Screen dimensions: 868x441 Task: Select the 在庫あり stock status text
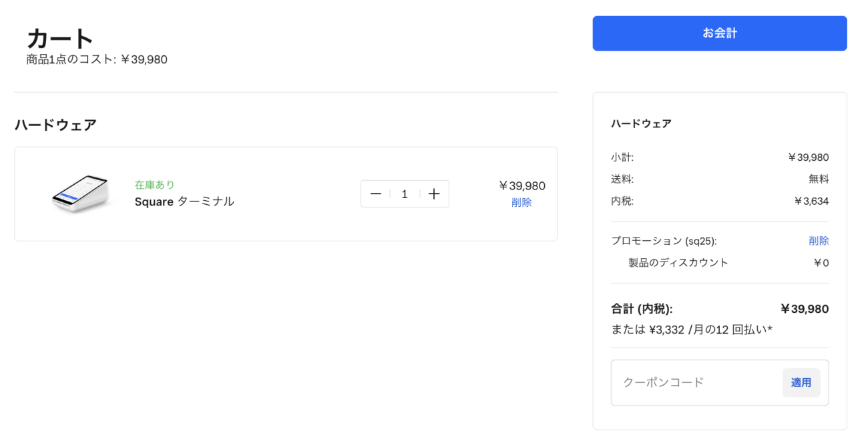(x=155, y=185)
